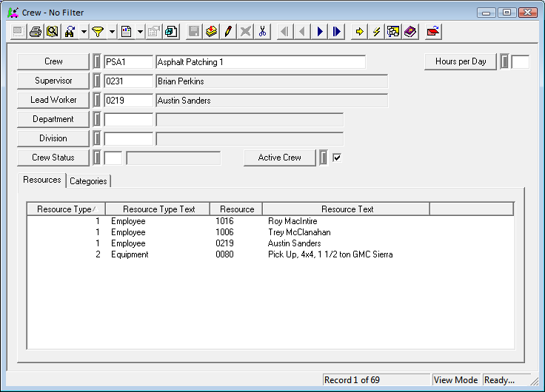Click the Resource column header
This screenshot has height=392, width=545.
click(236, 209)
